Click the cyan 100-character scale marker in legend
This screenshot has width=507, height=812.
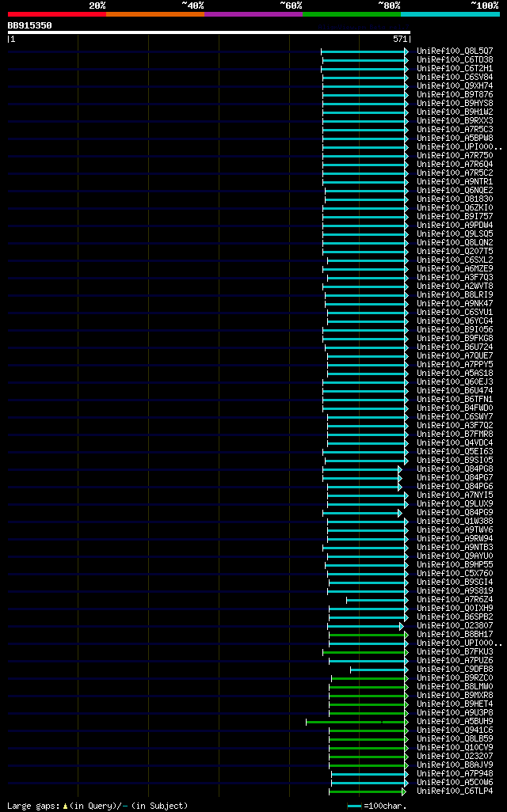(354, 806)
